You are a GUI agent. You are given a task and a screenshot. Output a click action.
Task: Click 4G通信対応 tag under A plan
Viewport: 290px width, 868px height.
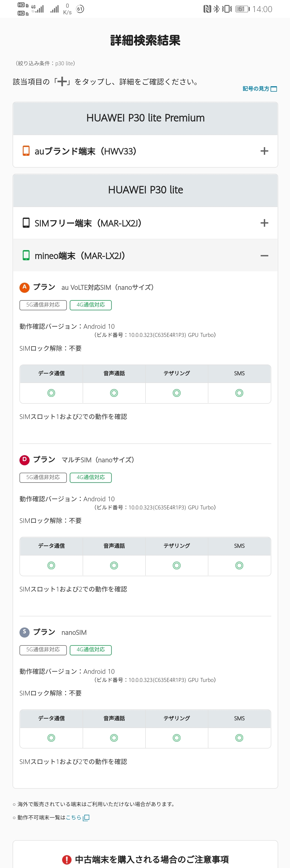coord(90,305)
